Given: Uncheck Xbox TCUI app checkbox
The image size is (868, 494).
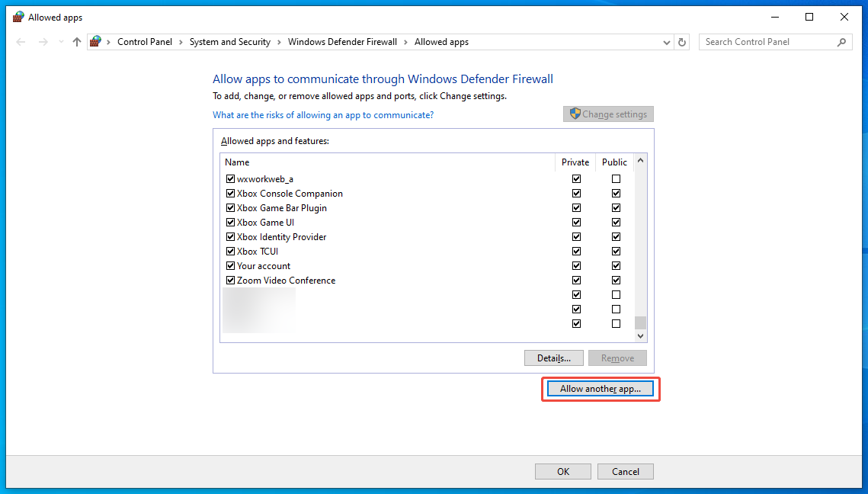Looking at the screenshot, I should (x=230, y=251).
